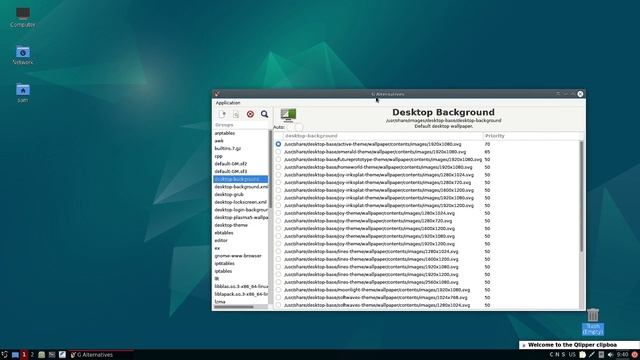
Task: Open the file manager taskbar launcher
Action: pos(41,355)
